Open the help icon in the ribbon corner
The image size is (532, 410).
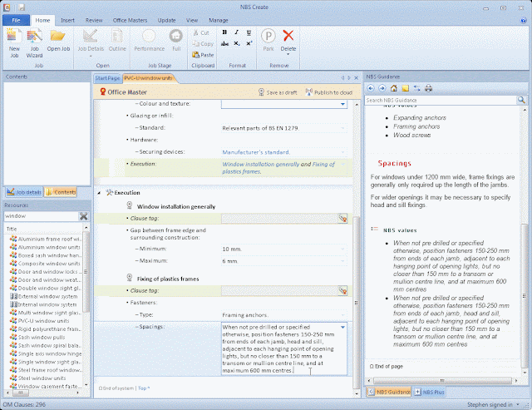523,20
